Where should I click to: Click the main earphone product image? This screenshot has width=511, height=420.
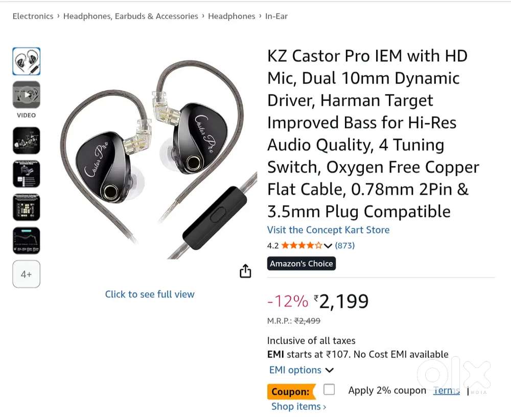coord(158,158)
